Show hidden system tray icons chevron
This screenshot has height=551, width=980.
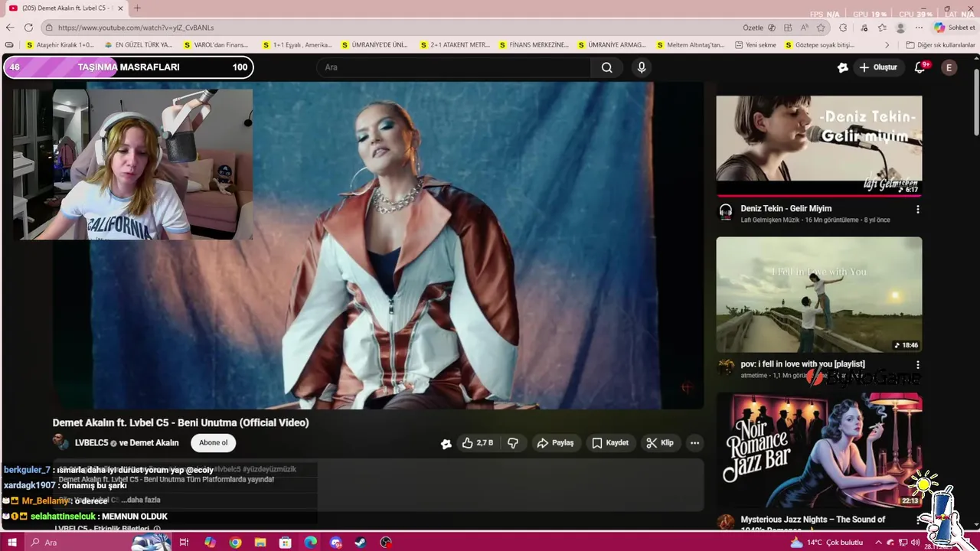point(880,543)
